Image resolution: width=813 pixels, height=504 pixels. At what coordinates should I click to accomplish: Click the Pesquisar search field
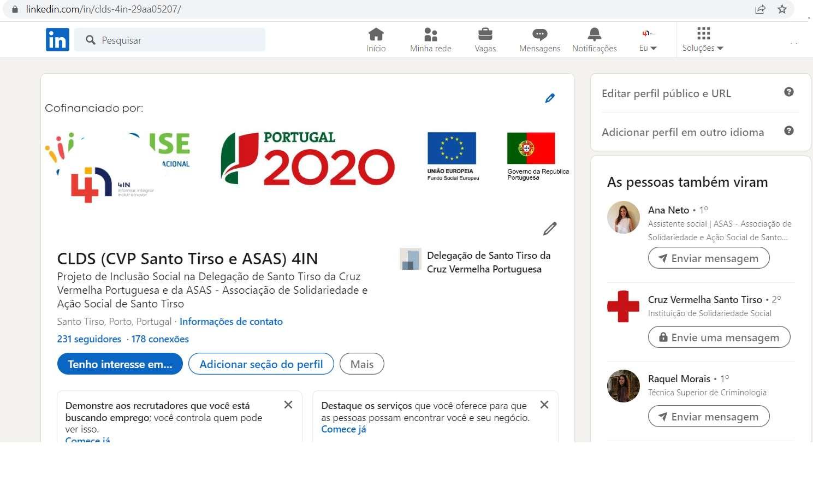170,40
